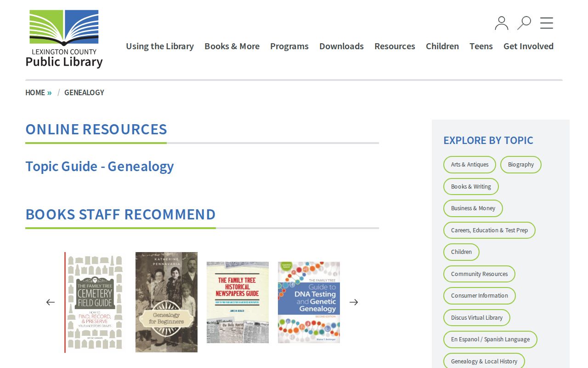Open the Get Involved menu
Viewport: 588px width, 368px height.
tap(528, 46)
